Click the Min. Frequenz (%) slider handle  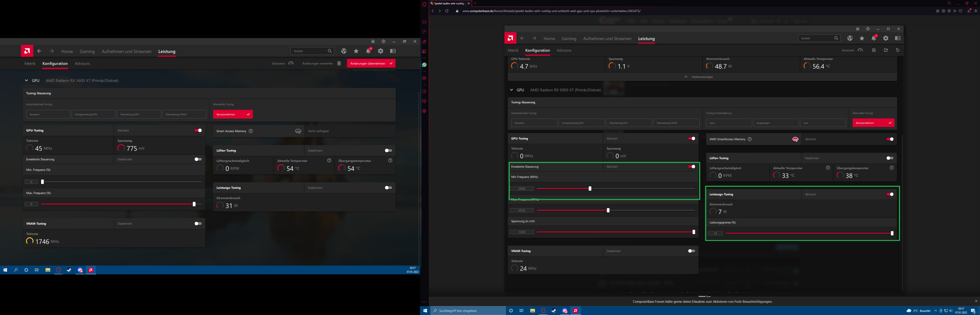[43, 182]
